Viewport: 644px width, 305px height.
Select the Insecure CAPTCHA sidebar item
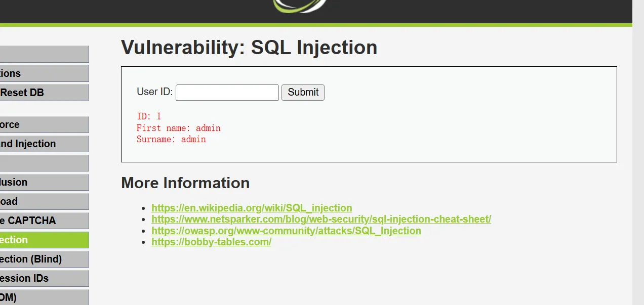[x=44, y=221]
